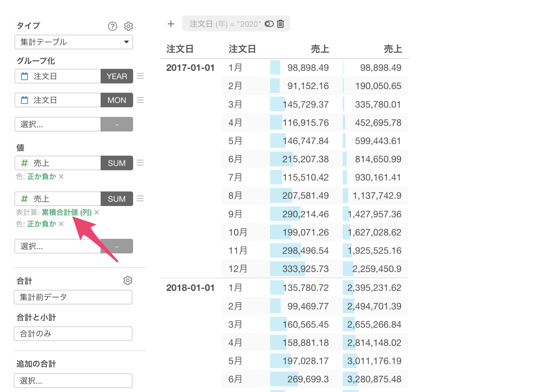Open the YEAR date unit selector

117,76
